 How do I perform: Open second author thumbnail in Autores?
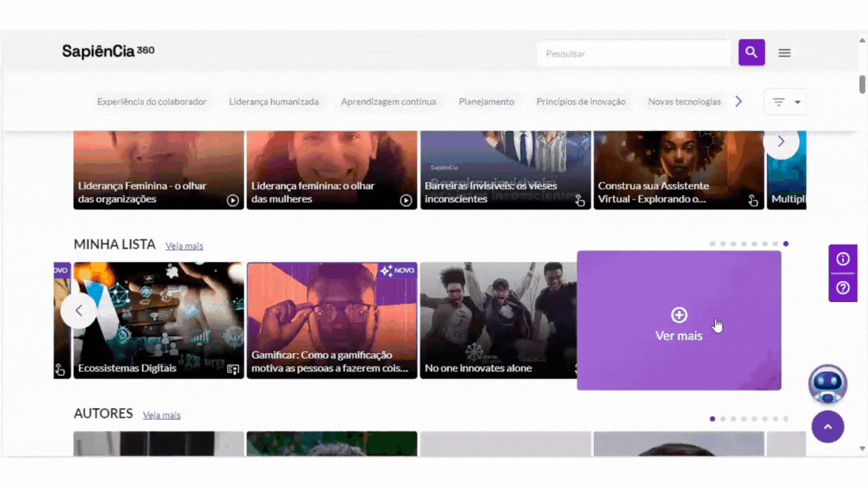332,444
